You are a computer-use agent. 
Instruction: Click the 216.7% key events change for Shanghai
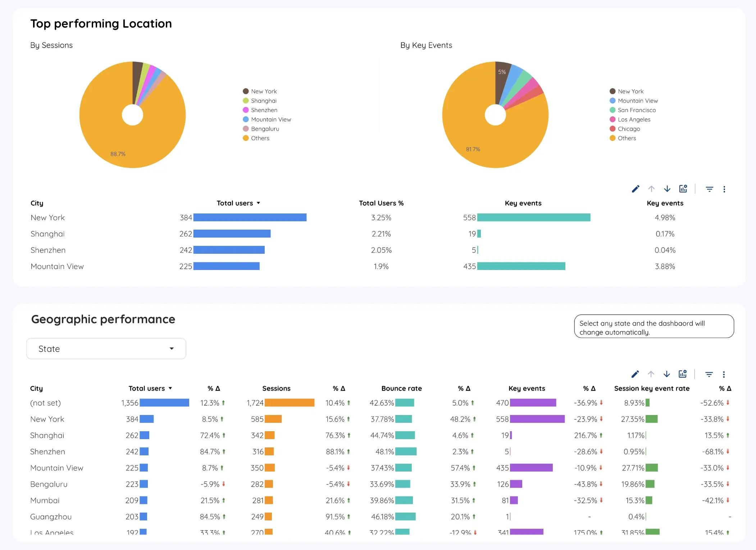click(585, 436)
